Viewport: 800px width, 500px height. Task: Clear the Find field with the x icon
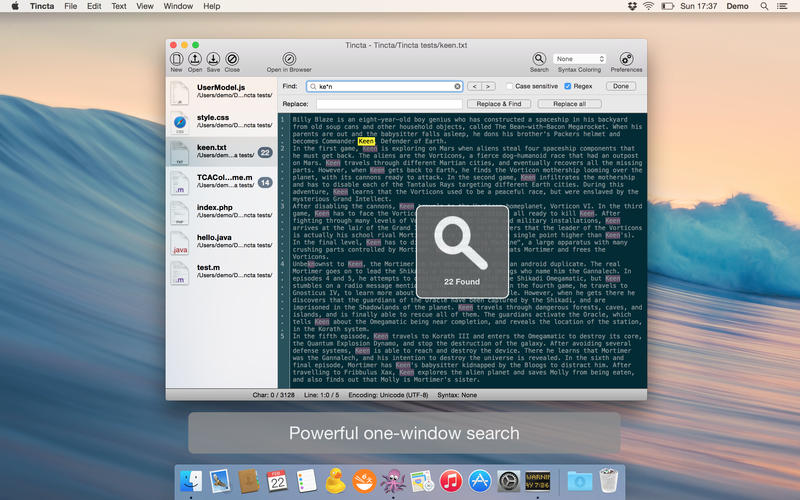(457, 87)
